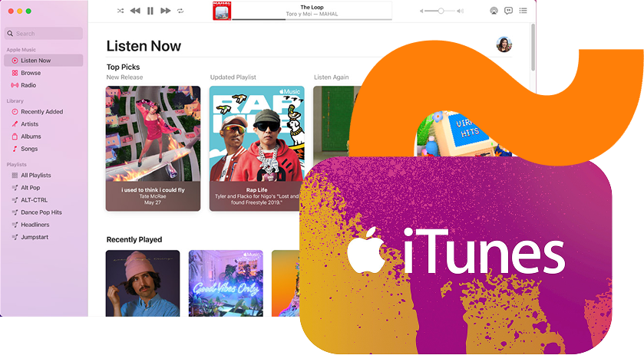
Task: Set max volume with the loud speaker icon
Action: tap(461, 11)
